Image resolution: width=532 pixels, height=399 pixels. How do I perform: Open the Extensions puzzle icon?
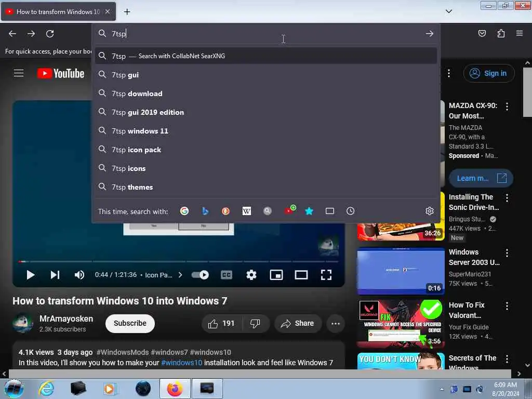pyautogui.click(x=501, y=33)
